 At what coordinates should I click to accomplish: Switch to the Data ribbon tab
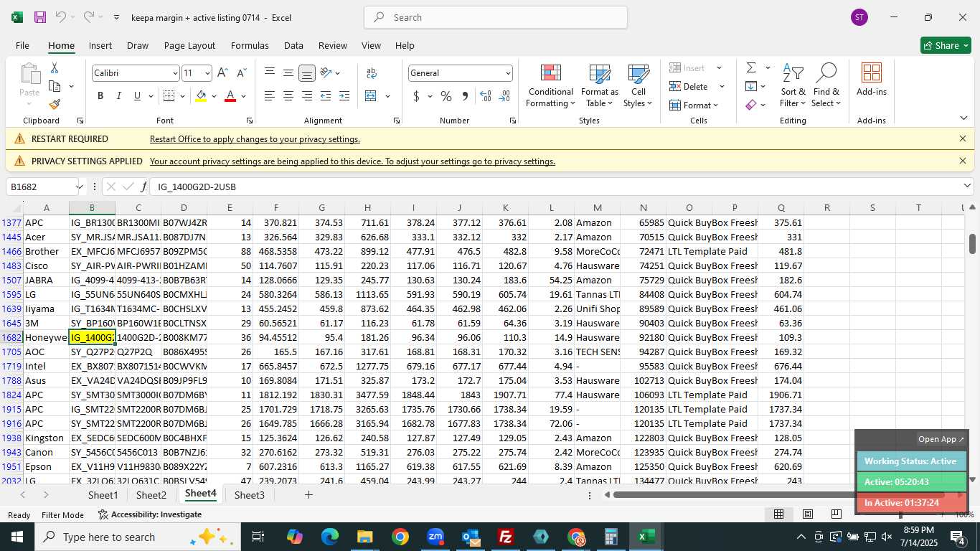click(293, 45)
